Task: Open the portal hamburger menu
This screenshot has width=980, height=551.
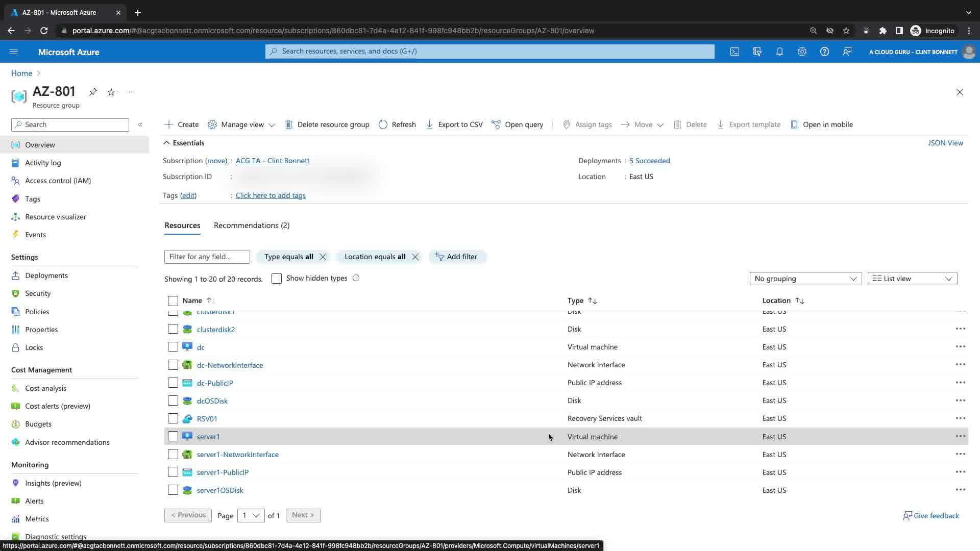Action: click(14, 52)
